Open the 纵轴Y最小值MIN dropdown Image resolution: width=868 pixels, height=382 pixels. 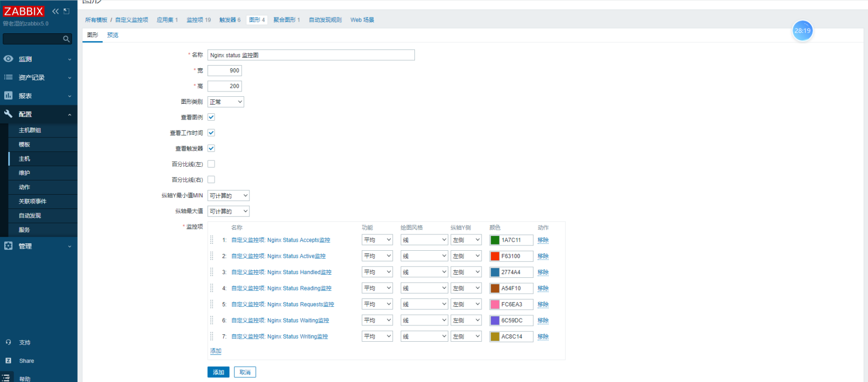(x=228, y=196)
